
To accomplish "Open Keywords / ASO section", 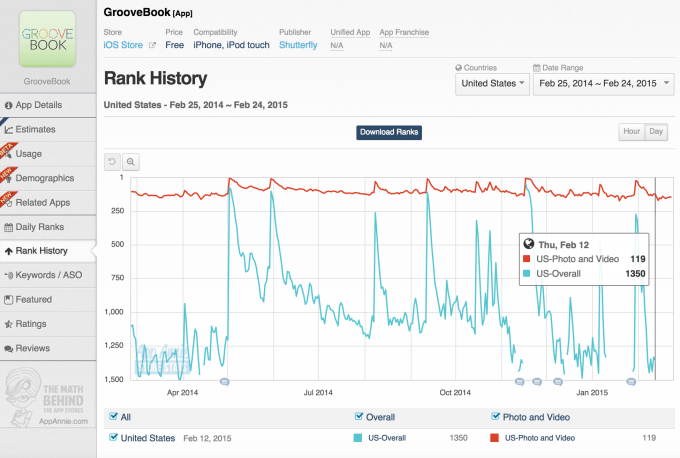I will [x=48, y=275].
